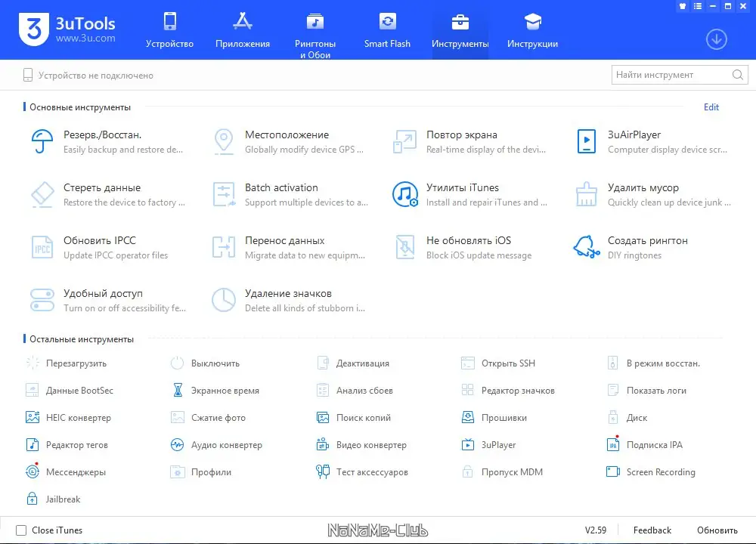Image resolution: width=756 pixels, height=544 pixels.
Task: Click the V2.59 version label
Action: coord(596,530)
